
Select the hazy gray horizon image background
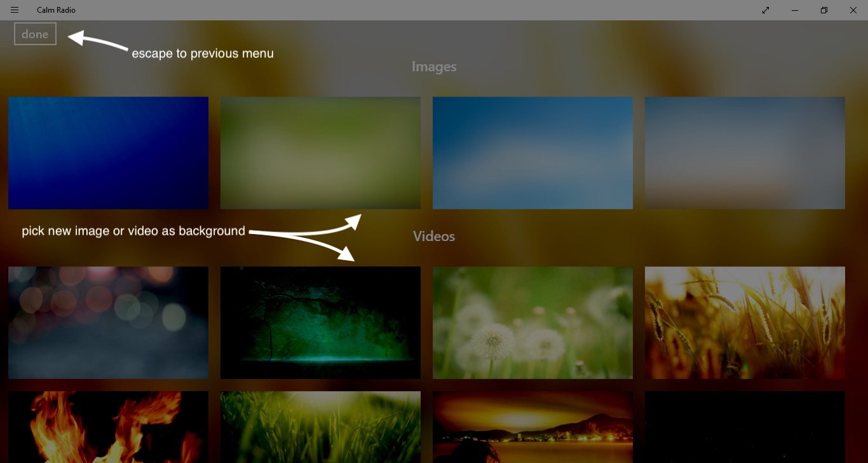click(x=745, y=153)
